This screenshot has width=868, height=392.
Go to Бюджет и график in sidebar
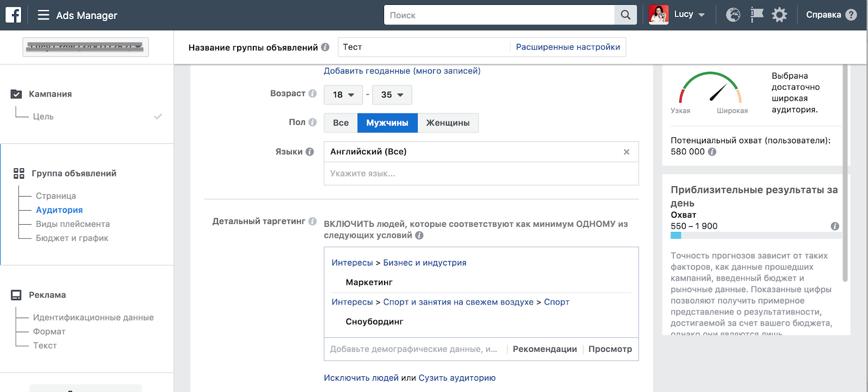click(x=72, y=238)
